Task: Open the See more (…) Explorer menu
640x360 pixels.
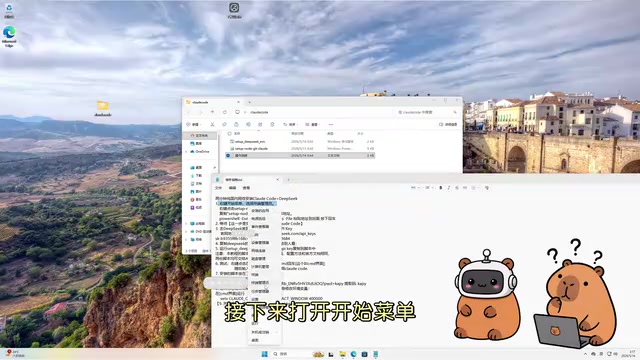Action: click(331, 124)
